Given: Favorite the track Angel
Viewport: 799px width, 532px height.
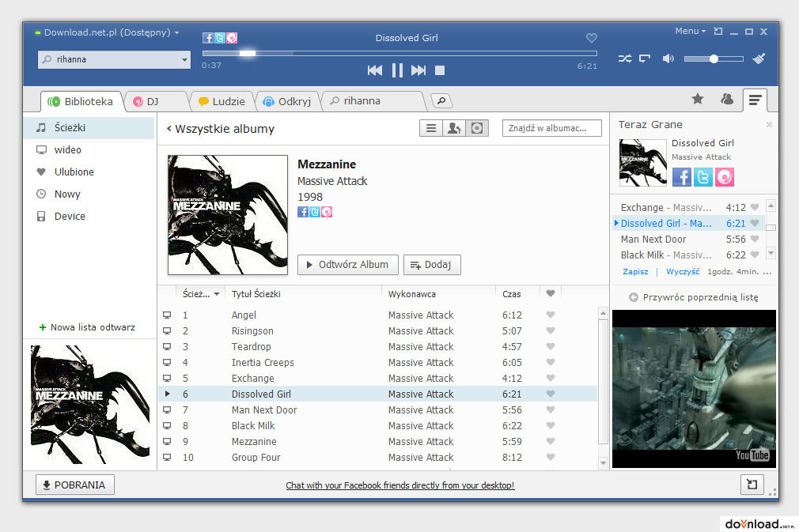Looking at the screenshot, I should (551, 315).
